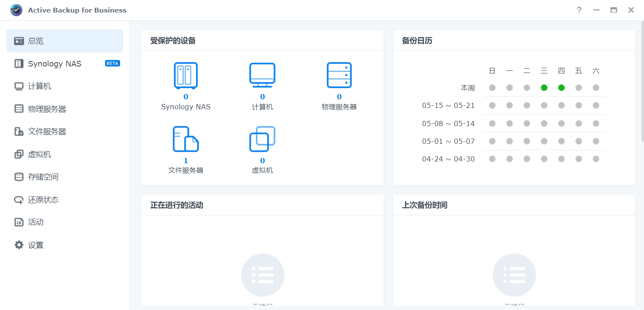Image resolution: width=644 pixels, height=310 pixels.
Task: Click the large 物理服务器 rack icon
Action: tap(339, 76)
